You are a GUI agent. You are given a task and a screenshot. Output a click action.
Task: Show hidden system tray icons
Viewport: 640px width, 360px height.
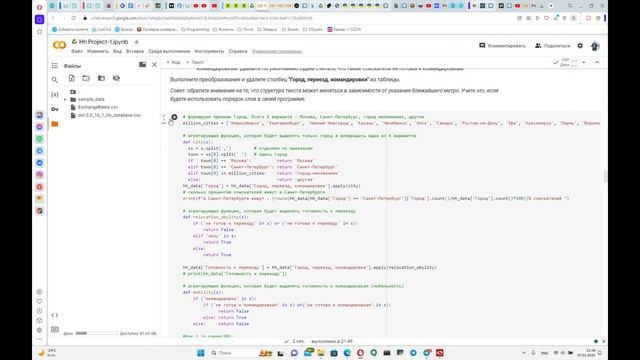[524, 353]
